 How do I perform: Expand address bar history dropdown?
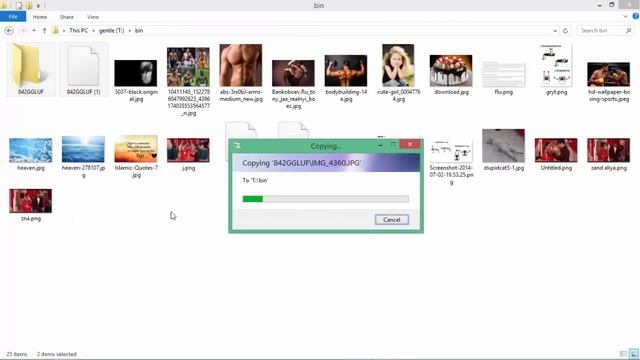pos(555,31)
